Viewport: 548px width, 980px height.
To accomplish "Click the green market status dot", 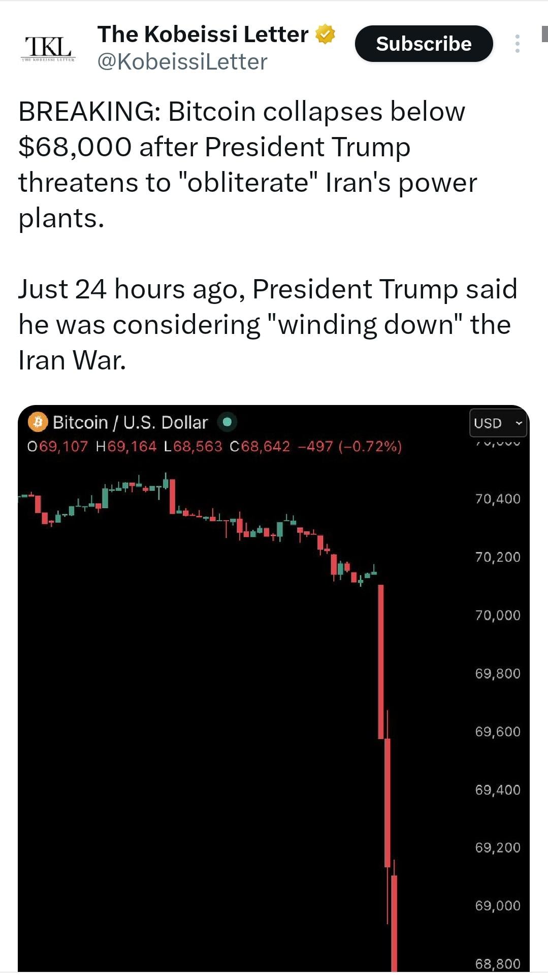I will [227, 422].
